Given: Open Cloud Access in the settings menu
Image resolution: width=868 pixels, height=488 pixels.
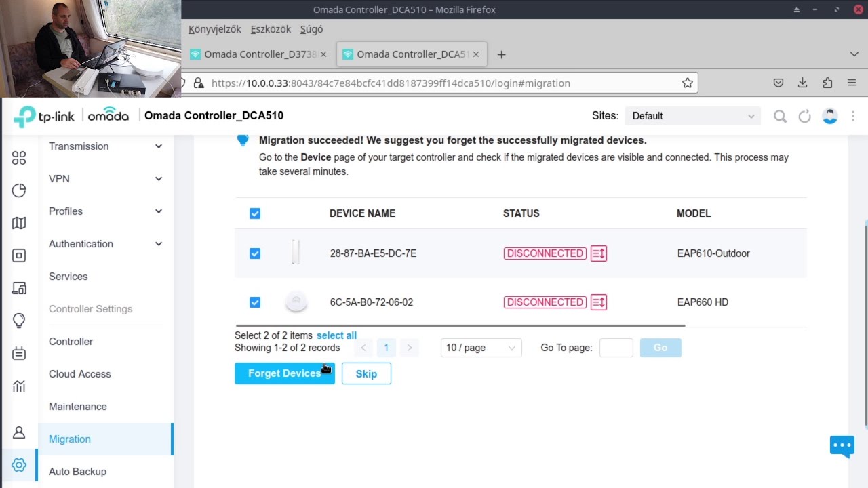Looking at the screenshot, I should pos(106,374).
